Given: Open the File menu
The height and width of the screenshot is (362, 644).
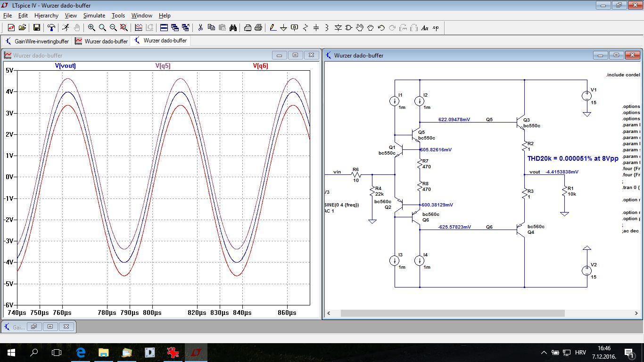Looking at the screenshot, I should coord(7,16).
